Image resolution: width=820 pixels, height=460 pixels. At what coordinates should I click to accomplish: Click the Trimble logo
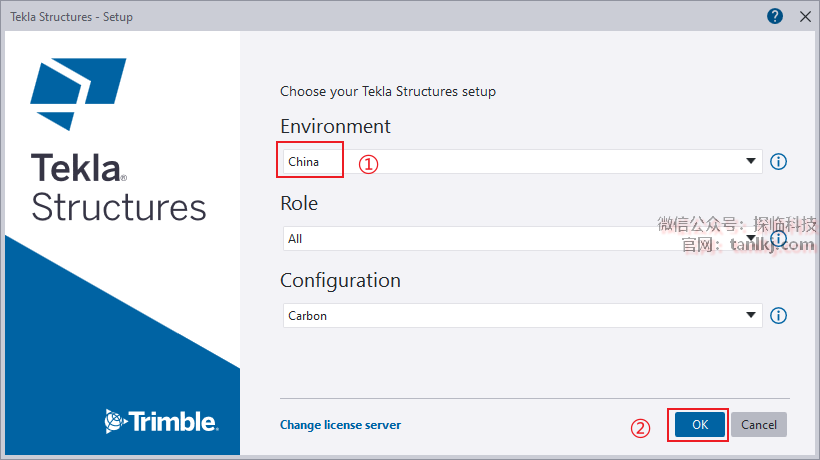(x=161, y=421)
